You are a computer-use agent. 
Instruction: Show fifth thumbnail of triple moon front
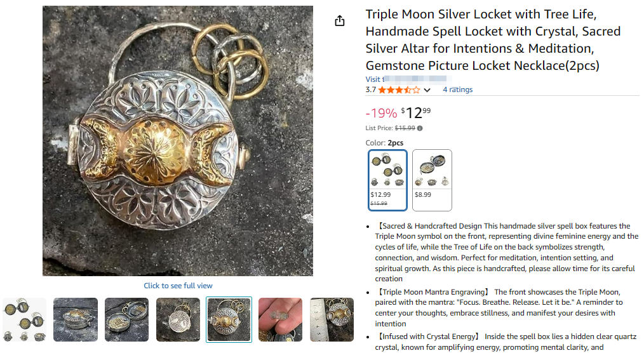point(229,320)
